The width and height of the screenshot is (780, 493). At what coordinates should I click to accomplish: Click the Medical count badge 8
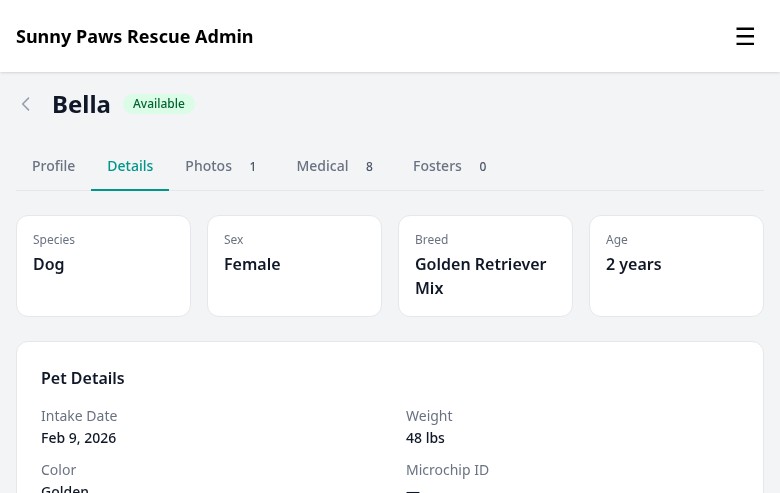coord(369,167)
